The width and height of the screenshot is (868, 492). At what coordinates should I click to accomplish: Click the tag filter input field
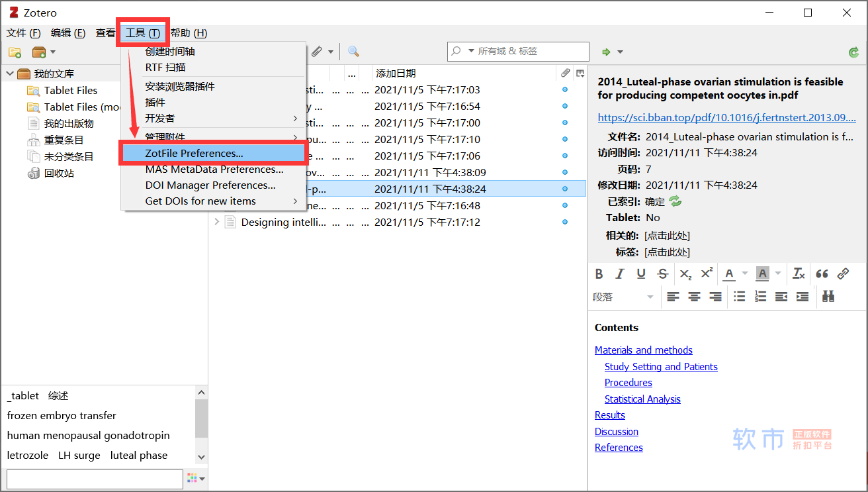(95, 479)
